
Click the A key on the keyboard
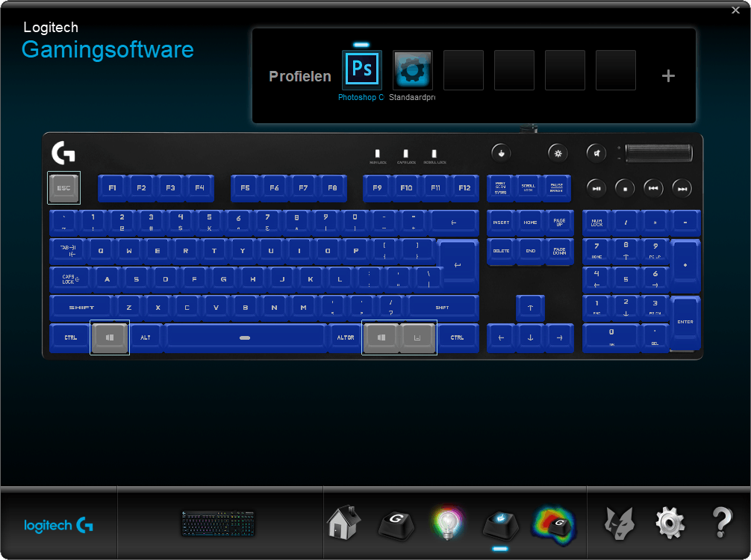tap(107, 279)
